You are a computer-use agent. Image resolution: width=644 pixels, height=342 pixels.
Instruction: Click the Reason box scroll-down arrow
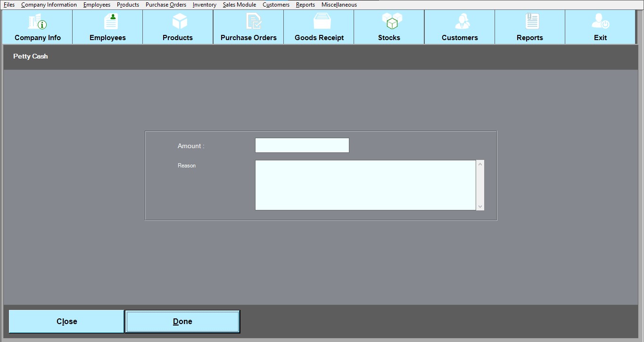tap(480, 206)
